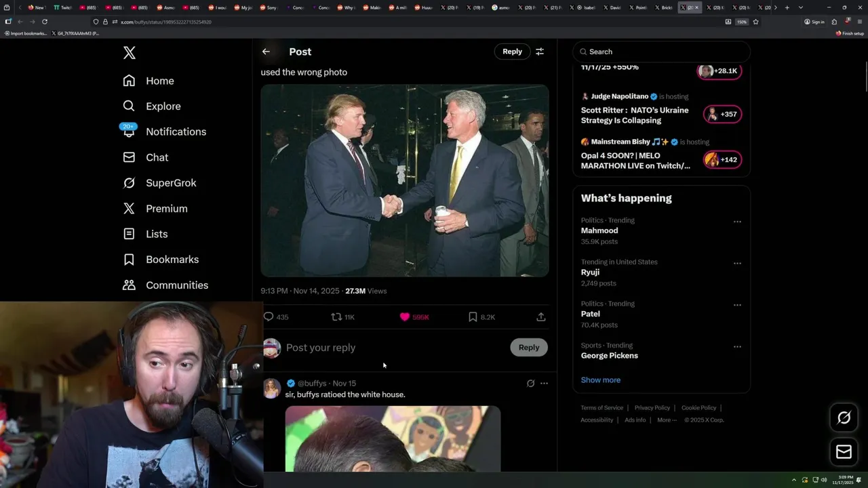This screenshot has width=868, height=488.
Task: Open more options for Ryuji trend
Action: (737, 264)
